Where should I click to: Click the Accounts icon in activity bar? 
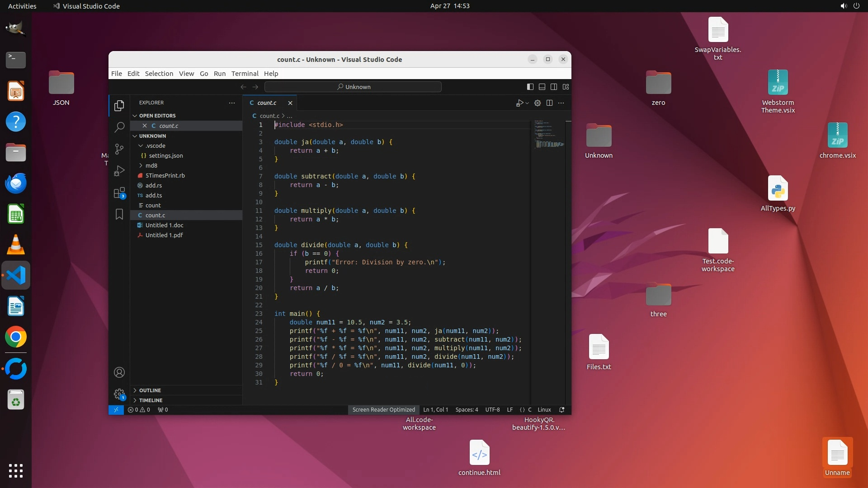tap(119, 372)
